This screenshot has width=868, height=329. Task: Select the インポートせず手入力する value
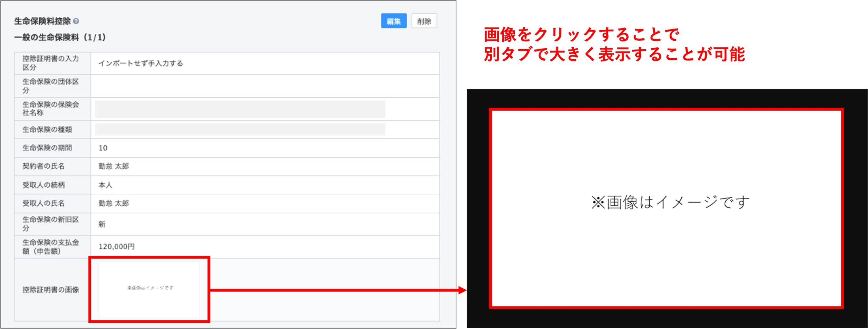(x=141, y=63)
